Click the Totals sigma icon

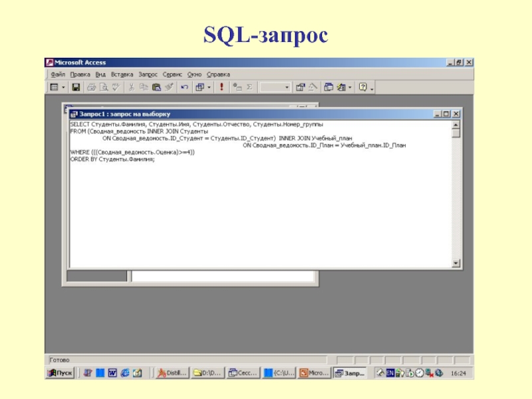(x=249, y=87)
